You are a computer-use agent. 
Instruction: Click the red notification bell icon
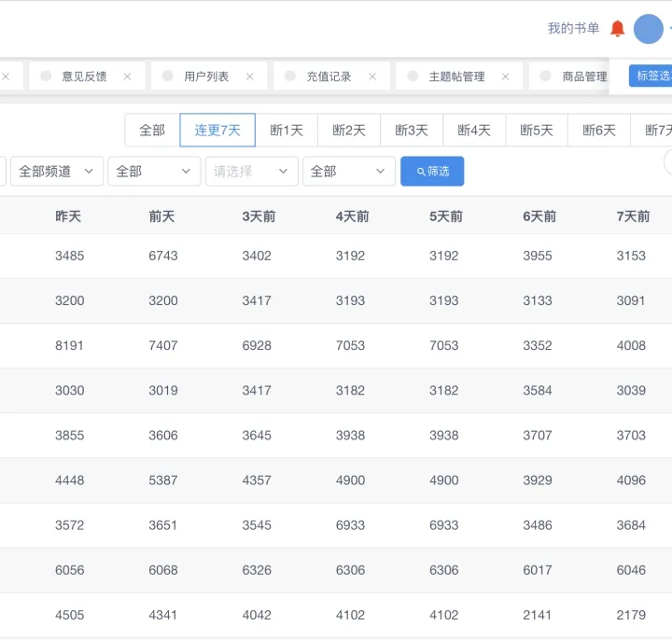[x=617, y=29]
